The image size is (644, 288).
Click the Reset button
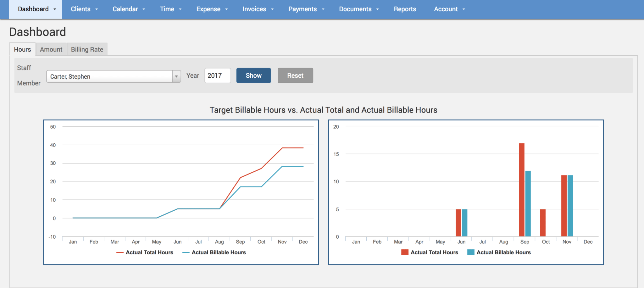pyautogui.click(x=295, y=75)
